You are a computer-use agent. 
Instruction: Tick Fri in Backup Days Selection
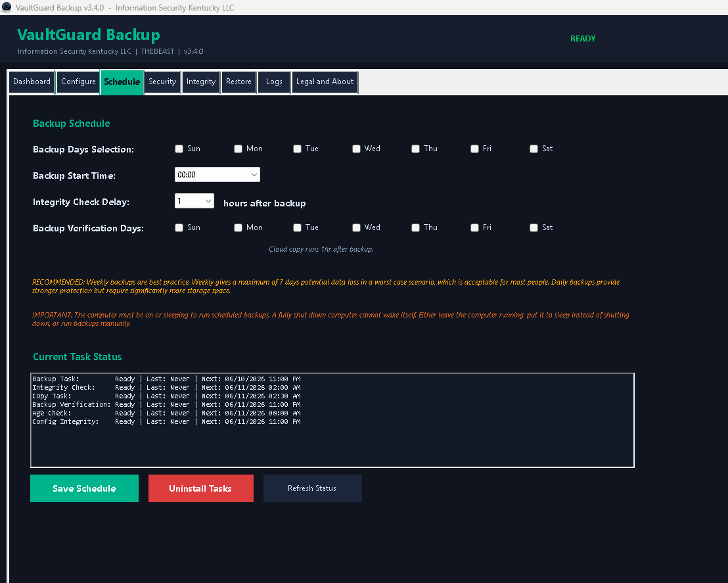tap(474, 149)
